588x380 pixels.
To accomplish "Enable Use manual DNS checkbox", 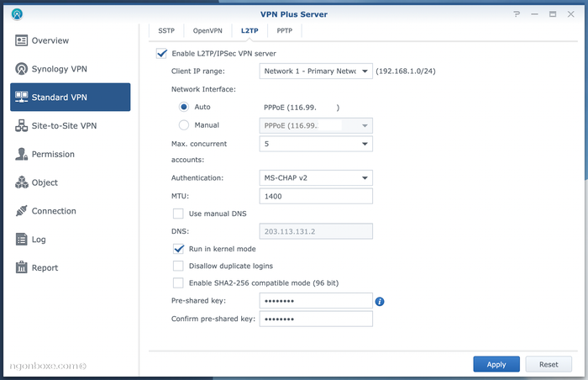I will pos(178,214).
